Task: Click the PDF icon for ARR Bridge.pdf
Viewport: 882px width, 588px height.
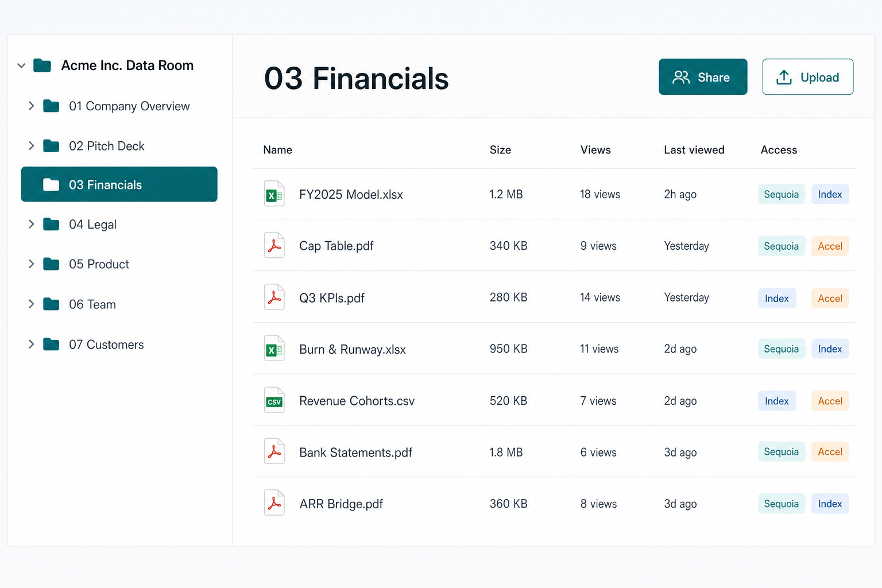Action: (274, 503)
